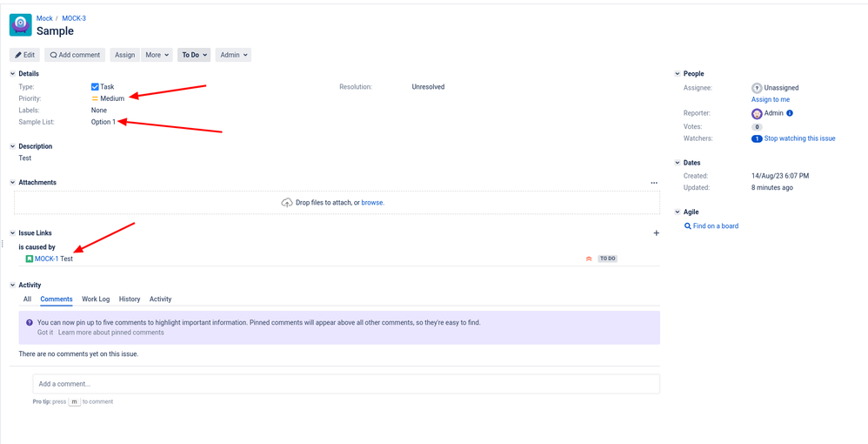Collapse the Issue Links section
The image size is (868, 444).
pyautogui.click(x=13, y=233)
